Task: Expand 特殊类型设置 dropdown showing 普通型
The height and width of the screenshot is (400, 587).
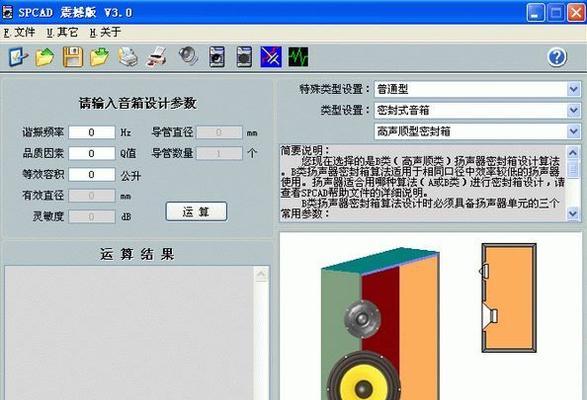Action: [478, 89]
